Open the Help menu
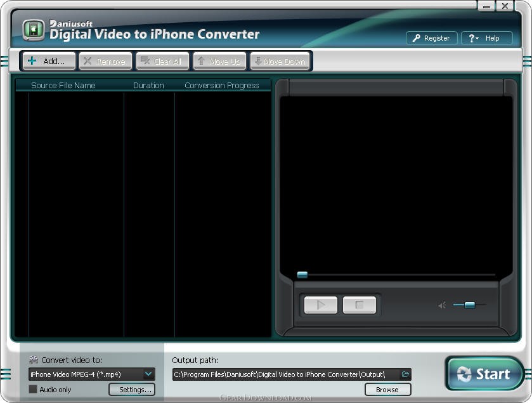 (x=486, y=38)
